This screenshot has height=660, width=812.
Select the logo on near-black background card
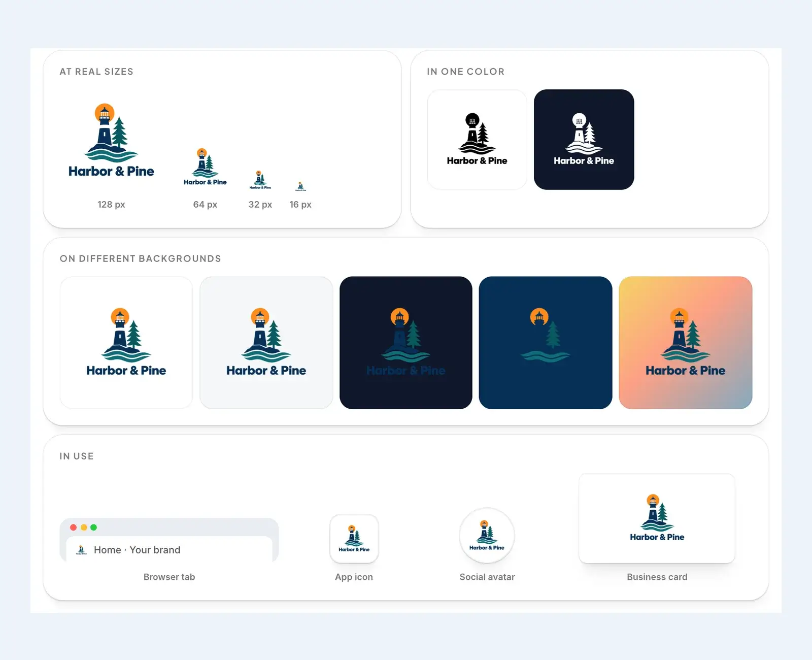point(406,343)
